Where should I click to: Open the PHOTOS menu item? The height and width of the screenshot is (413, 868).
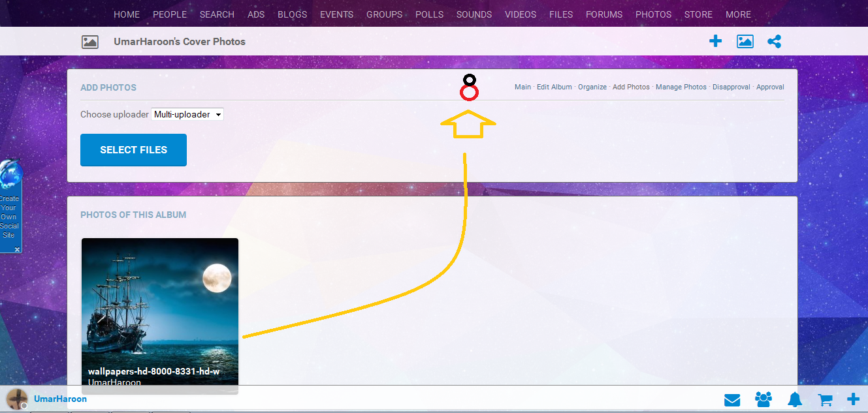coord(653,14)
